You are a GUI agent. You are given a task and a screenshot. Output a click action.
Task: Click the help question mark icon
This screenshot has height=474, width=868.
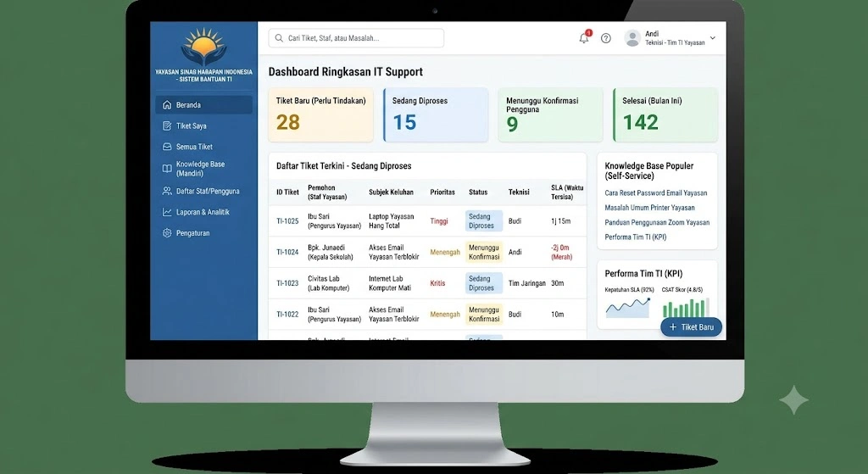[x=606, y=38]
